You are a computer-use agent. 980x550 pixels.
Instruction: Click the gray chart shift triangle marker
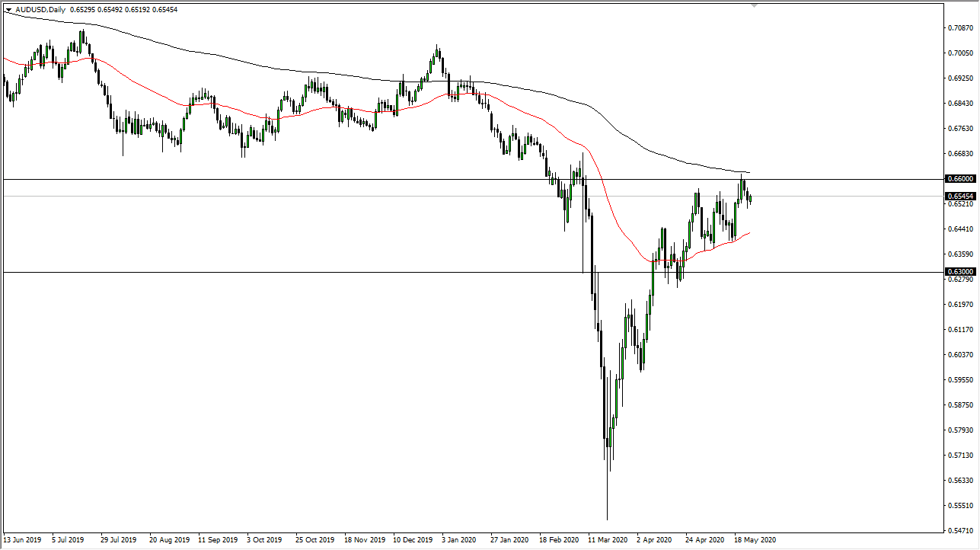pyautogui.click(x=754, y=5)
